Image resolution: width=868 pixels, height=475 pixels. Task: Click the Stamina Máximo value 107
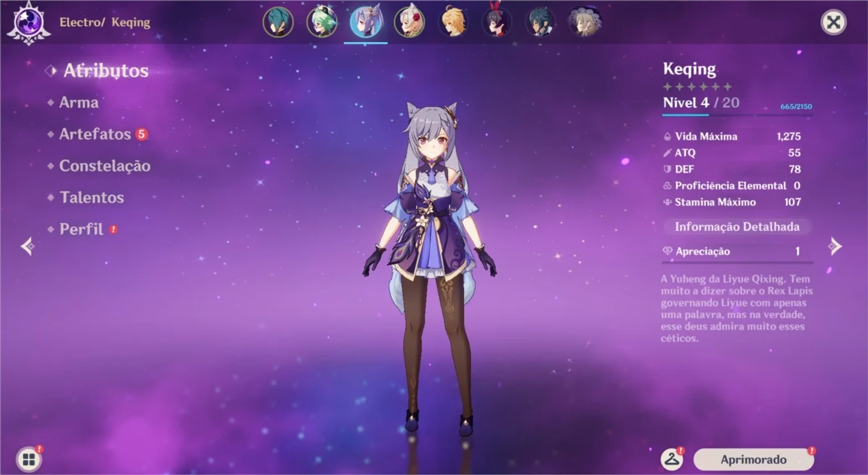pos(793,202)
